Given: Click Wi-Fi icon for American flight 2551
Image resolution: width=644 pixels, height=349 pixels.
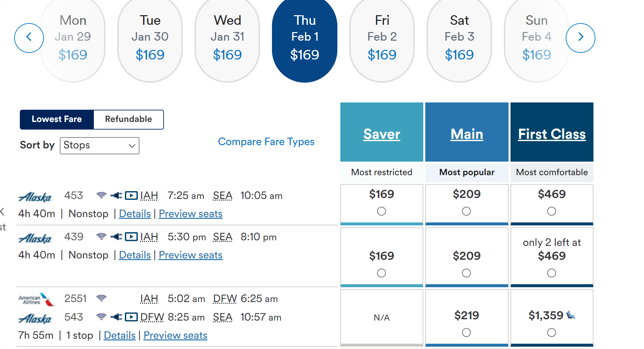Looking at the screenshot, I should (101, 298).
